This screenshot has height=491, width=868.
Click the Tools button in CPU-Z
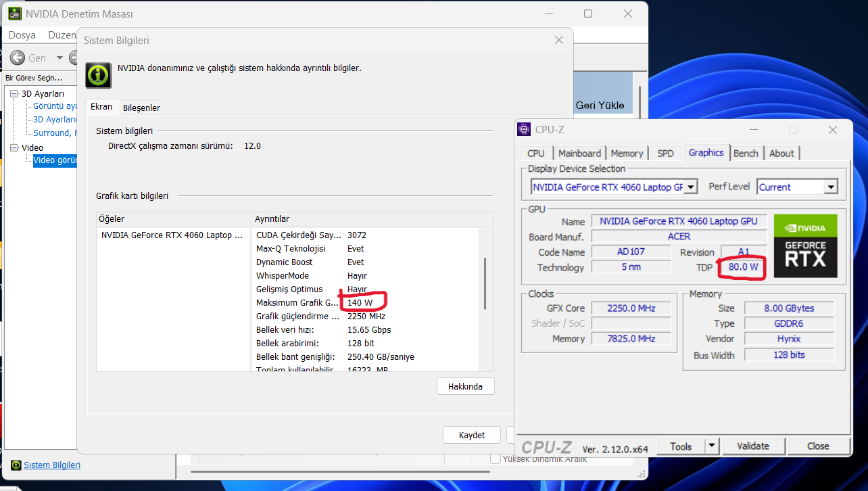pos(681,446)
